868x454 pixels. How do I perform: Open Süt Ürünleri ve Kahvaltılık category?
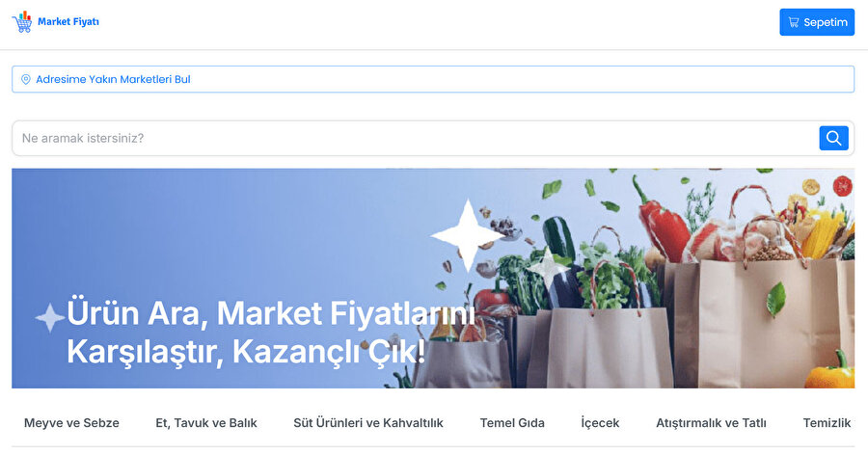pyautogui.click(x=368, y=423)
